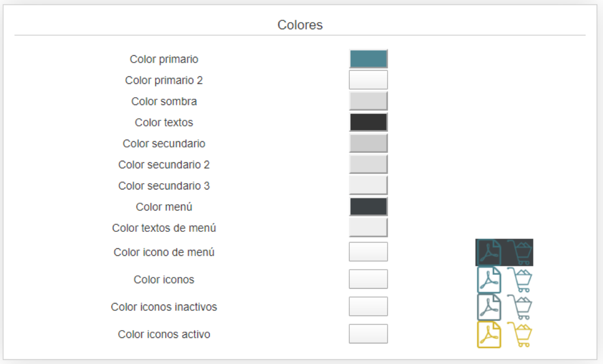The image size is (603, 364).
Task: Set the Color icono de menú swatch
Action: coord(368,252)
